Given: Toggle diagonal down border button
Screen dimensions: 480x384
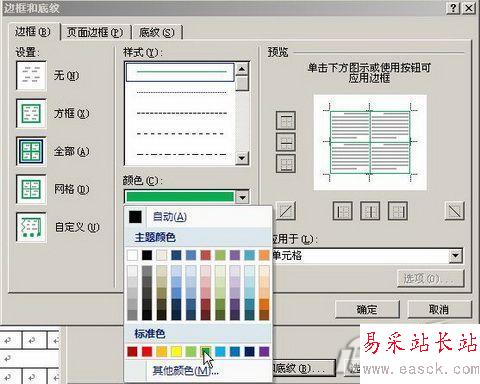Looking at the screenshot, I should click(x=455, y=211).
